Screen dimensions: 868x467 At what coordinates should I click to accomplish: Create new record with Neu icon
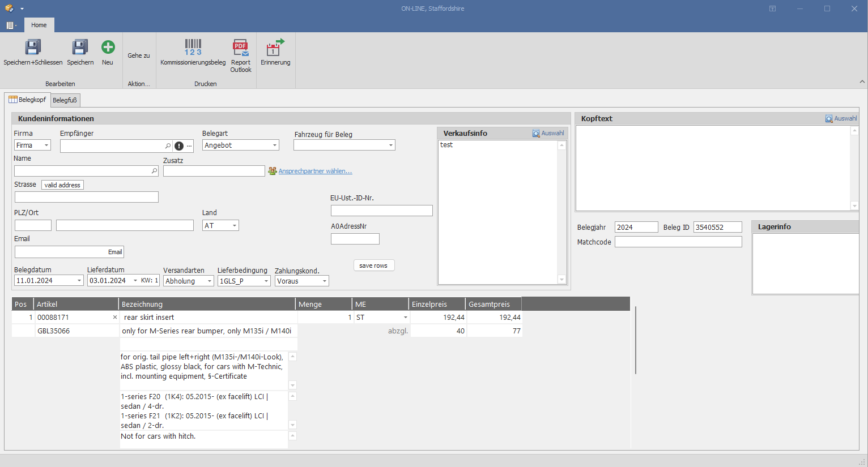point(108,48)
